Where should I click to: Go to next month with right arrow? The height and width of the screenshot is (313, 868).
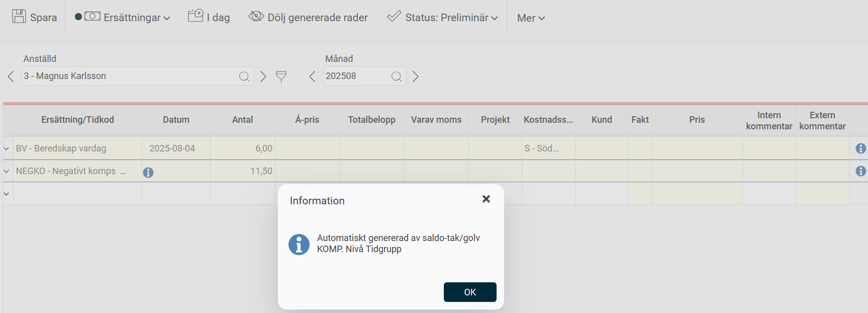(415, 76)
